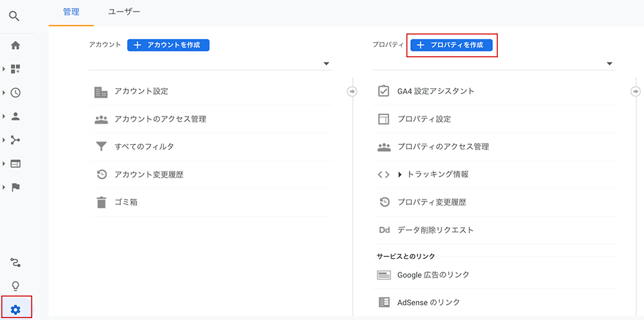644x320 pixels.
Task: Click the people icon beside プロパティのアクセス管理
Action: pos(384,147)
